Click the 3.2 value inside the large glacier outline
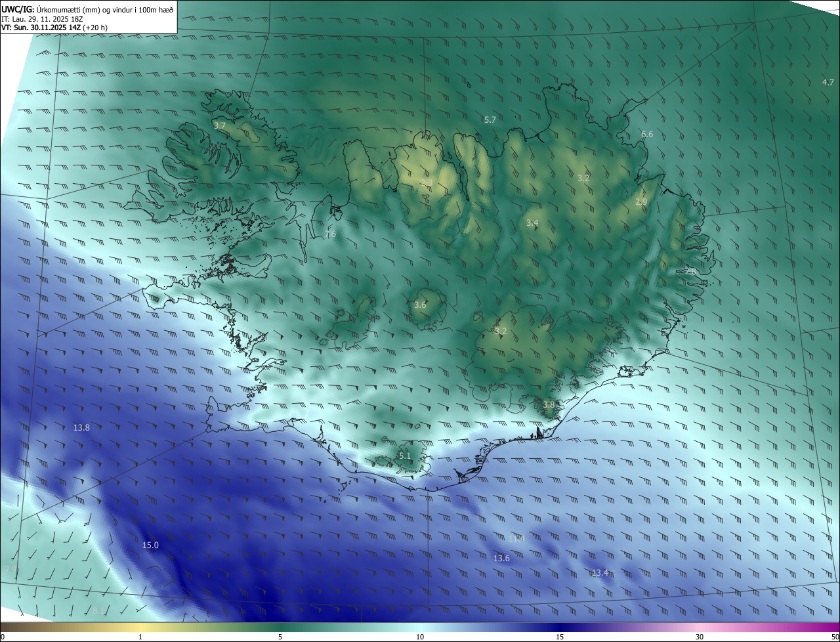 [501, 331]
